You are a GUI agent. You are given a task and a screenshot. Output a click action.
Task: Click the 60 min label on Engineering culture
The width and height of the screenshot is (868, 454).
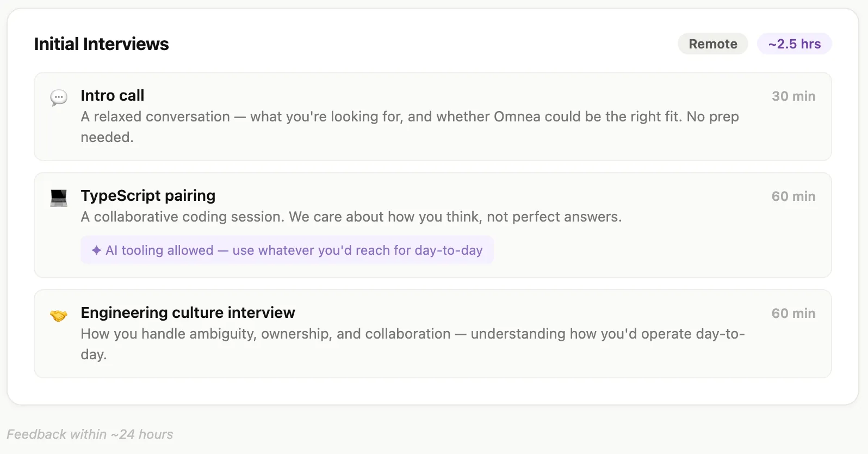[793, 314]
